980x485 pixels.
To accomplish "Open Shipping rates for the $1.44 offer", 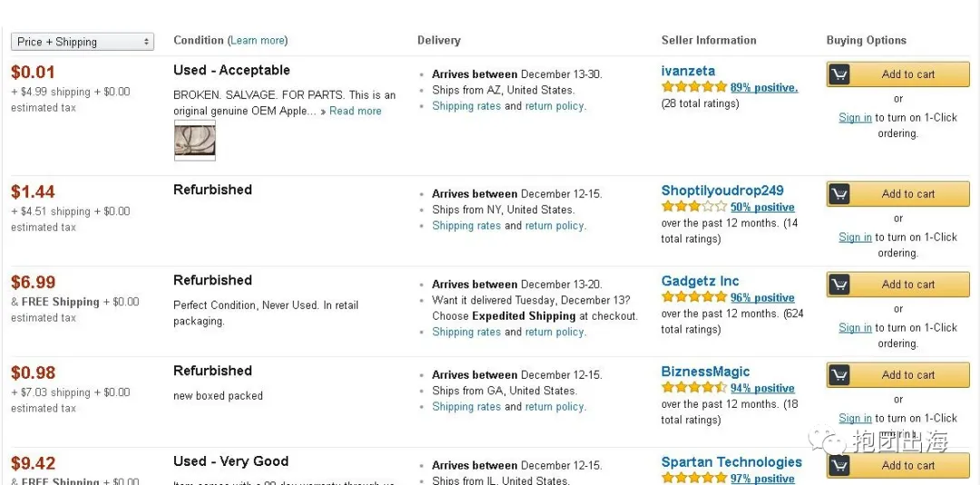I will 466,225.
